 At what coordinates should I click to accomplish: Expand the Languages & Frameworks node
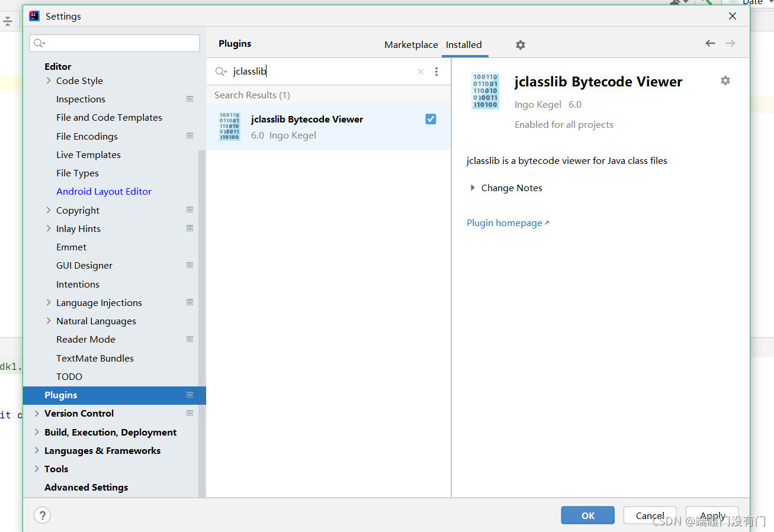[37, 450]
